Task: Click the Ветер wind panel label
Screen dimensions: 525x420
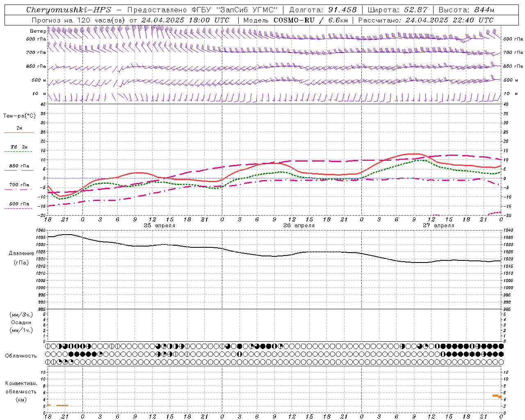Action: [x=38, y=31]
